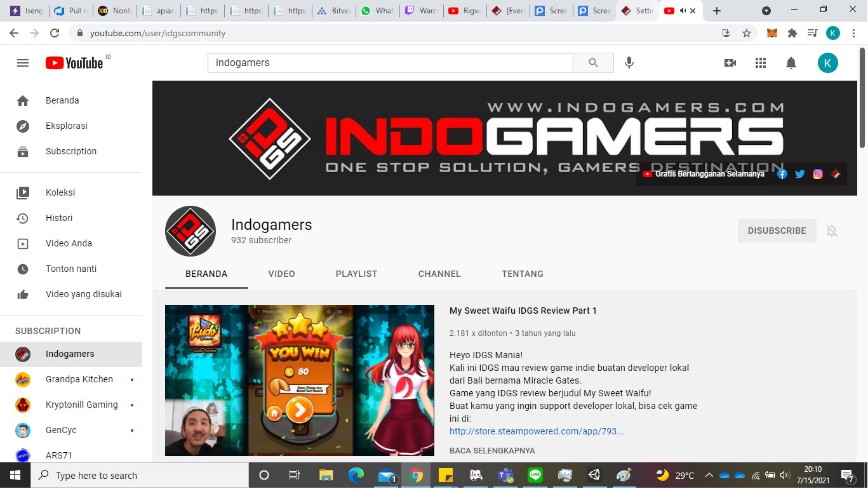Open Microsoft Teams from the taskbar

[506, 475]
